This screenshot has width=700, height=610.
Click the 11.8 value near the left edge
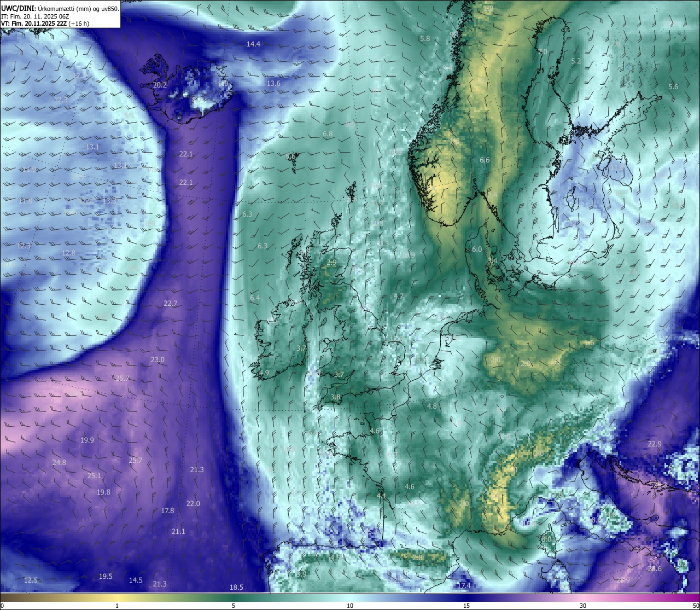26,201
